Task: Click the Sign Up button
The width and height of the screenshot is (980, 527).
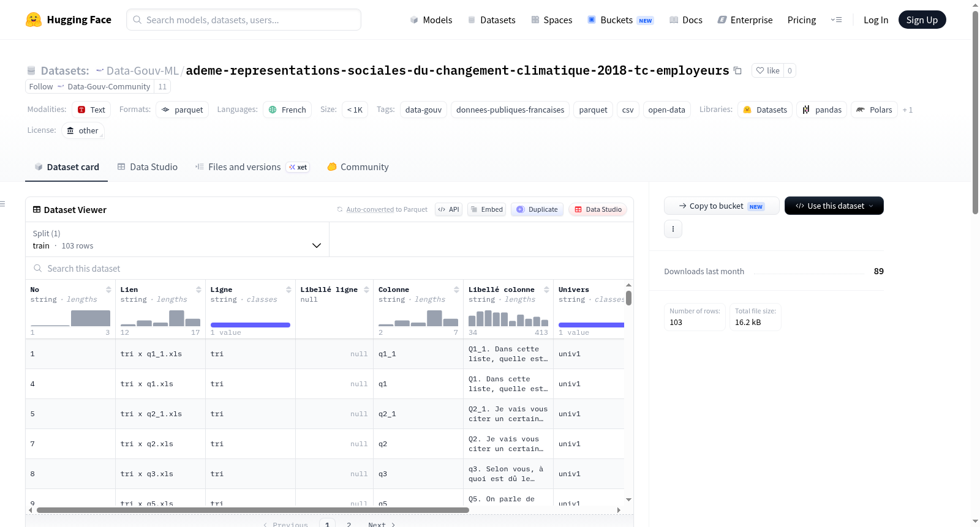Action: [922, 20]
